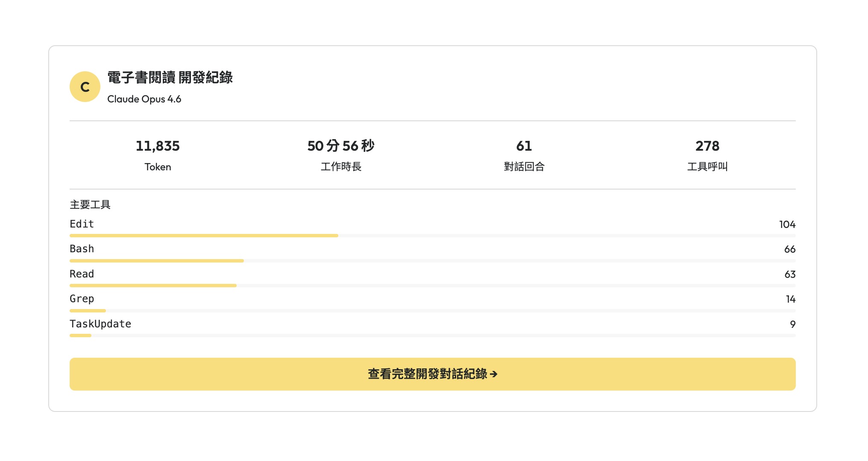Expand the Edit count of 104

pos(787,224)
